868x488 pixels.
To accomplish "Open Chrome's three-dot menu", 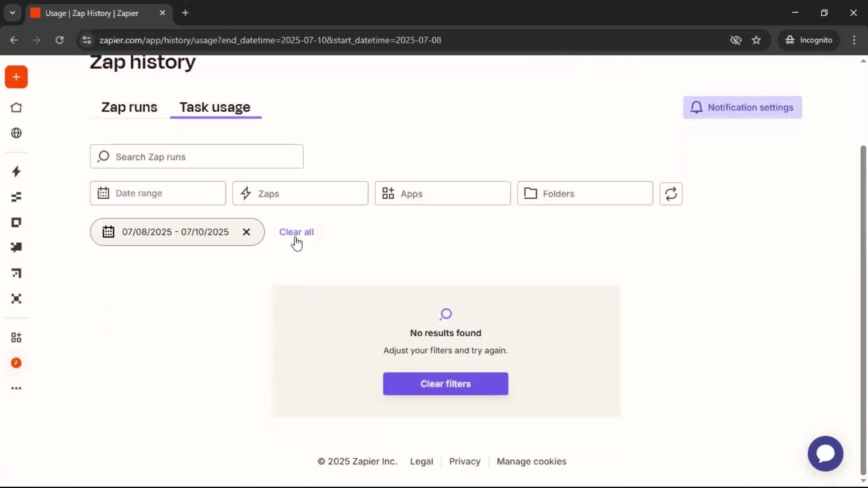I will (x=854, y=40).
